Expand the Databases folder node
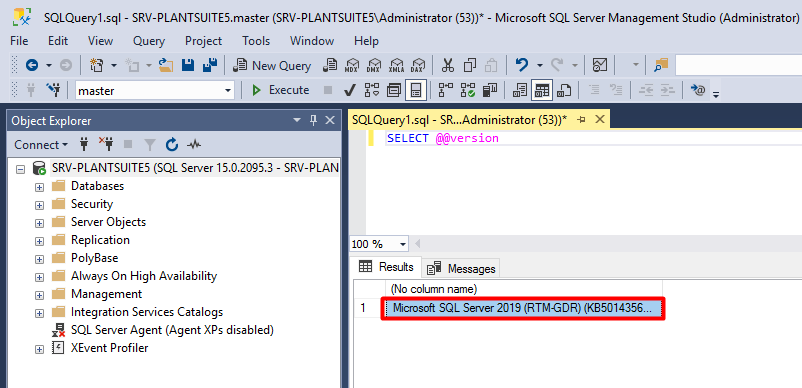 [39, 186]
